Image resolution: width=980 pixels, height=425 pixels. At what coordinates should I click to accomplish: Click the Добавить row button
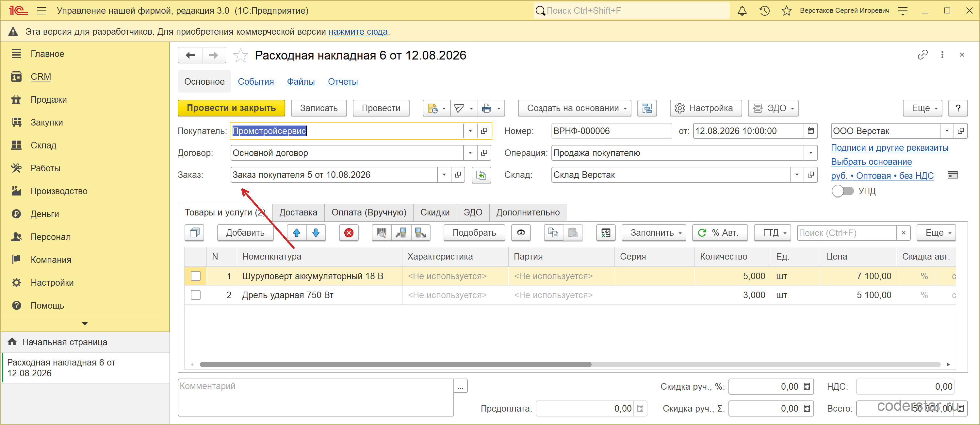245,233
